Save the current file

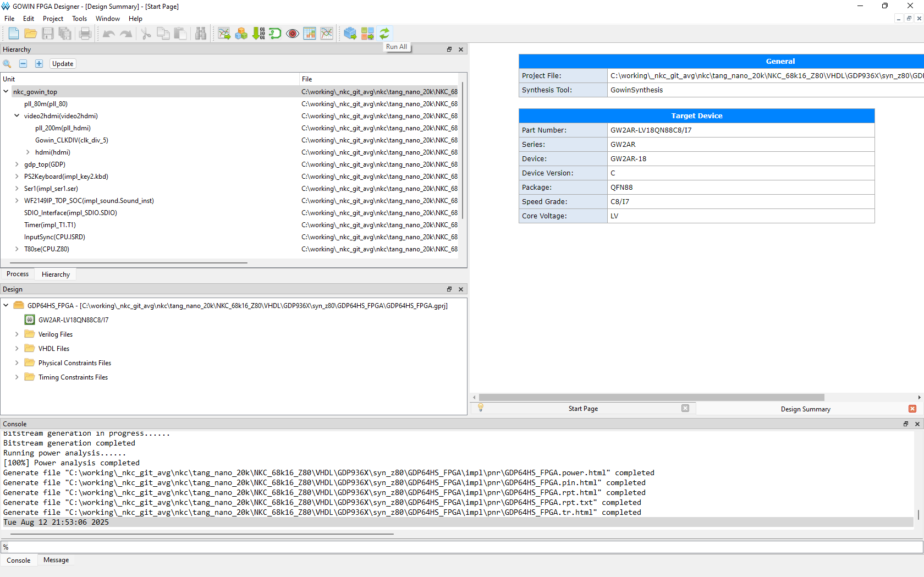(48, 34)
